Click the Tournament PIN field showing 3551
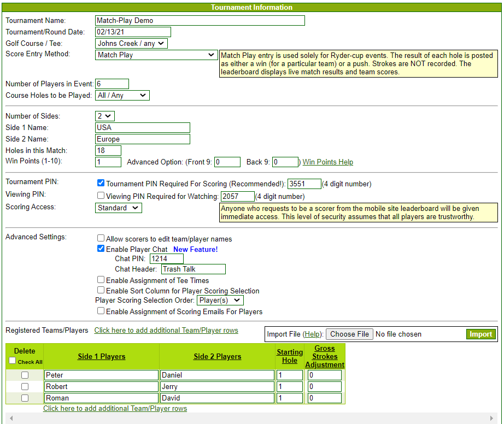The image size is (504, 424). pyautogui.click(x=304, y=184)
